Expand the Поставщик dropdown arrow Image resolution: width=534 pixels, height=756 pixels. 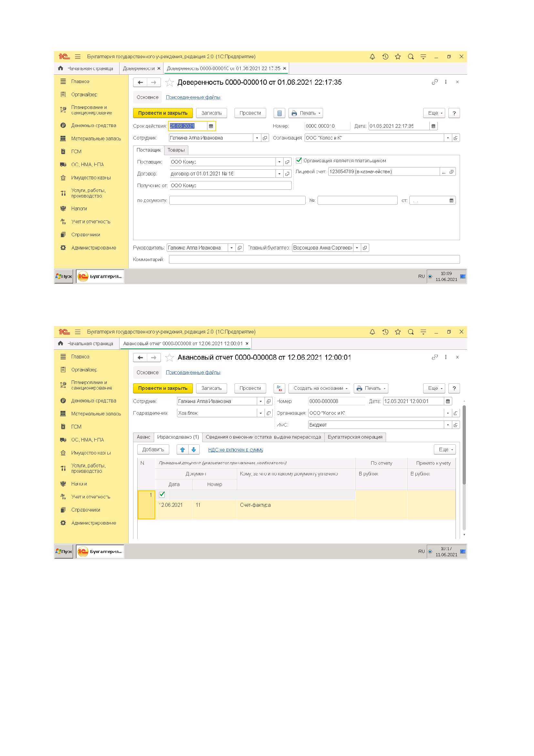coord(279,162)
